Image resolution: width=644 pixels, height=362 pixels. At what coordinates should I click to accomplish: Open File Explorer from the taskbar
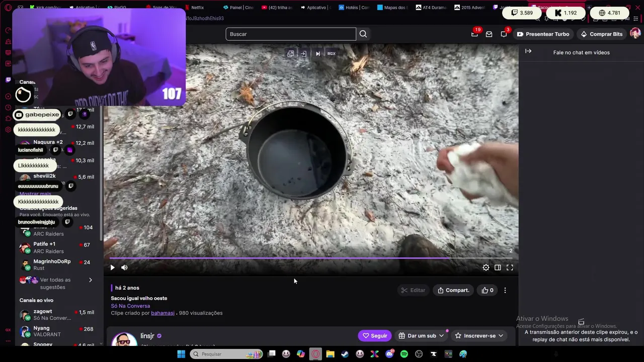coord(330,354)
